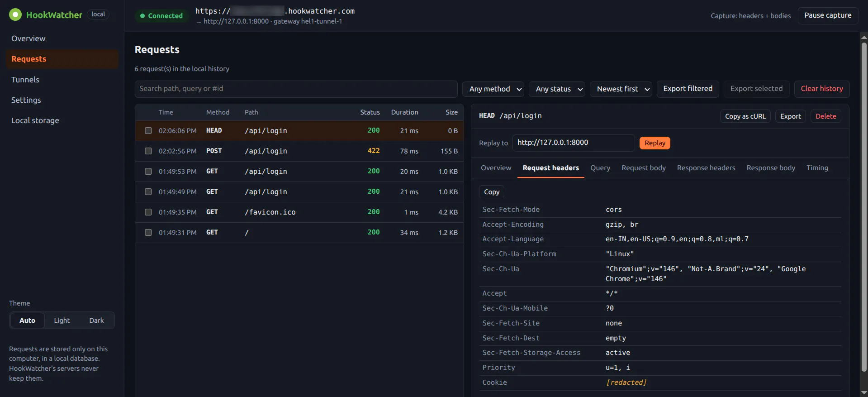Switch to the Overview detail tab
Screen dimensions: 868x397
pos(496,168)
